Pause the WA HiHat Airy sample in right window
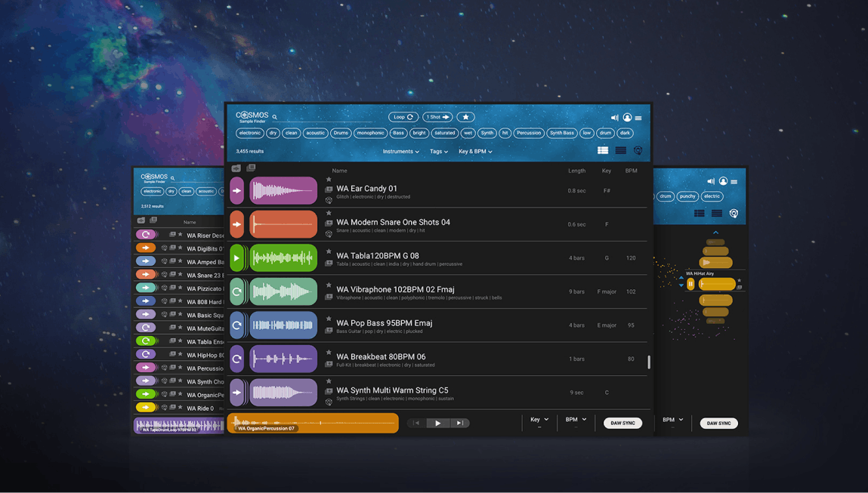868x493 pixels. click(690, 285)
